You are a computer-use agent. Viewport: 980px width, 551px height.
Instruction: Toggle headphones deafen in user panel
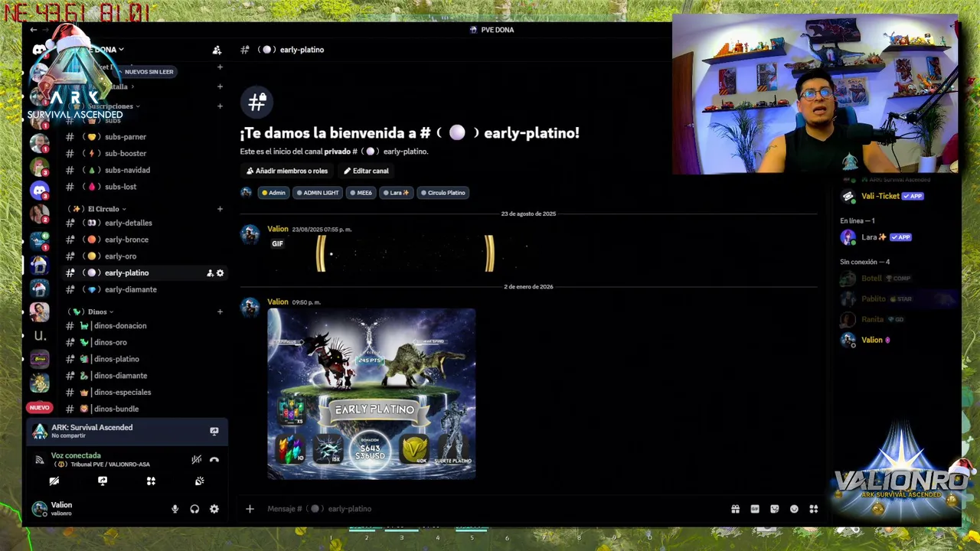[194, 509]
